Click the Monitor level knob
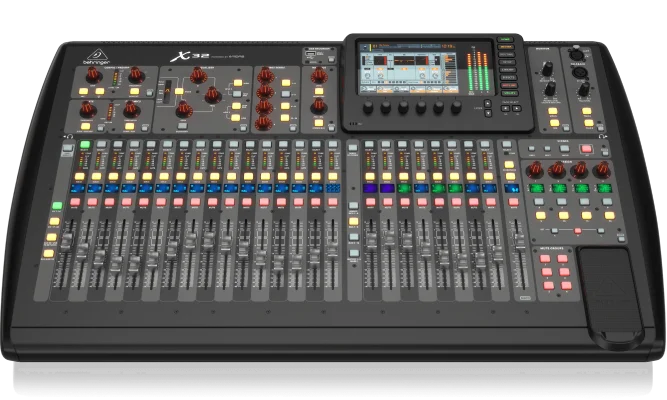The image size is (667, 400). click(x=547, y=68)
